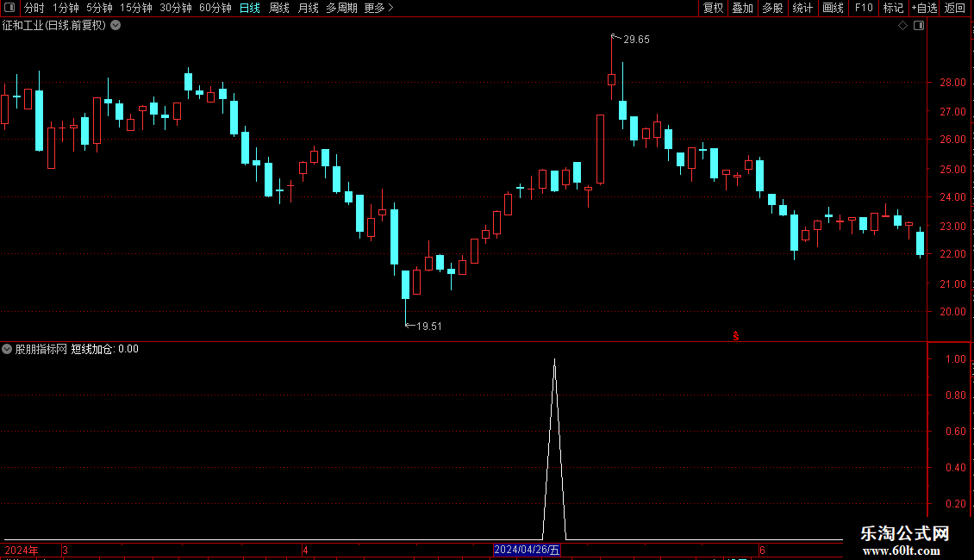Image resolution: width=974 pixels, height=560 pixels.
Task: Open the 复权 adjustment menu
Action: click(x=713, y=8)
